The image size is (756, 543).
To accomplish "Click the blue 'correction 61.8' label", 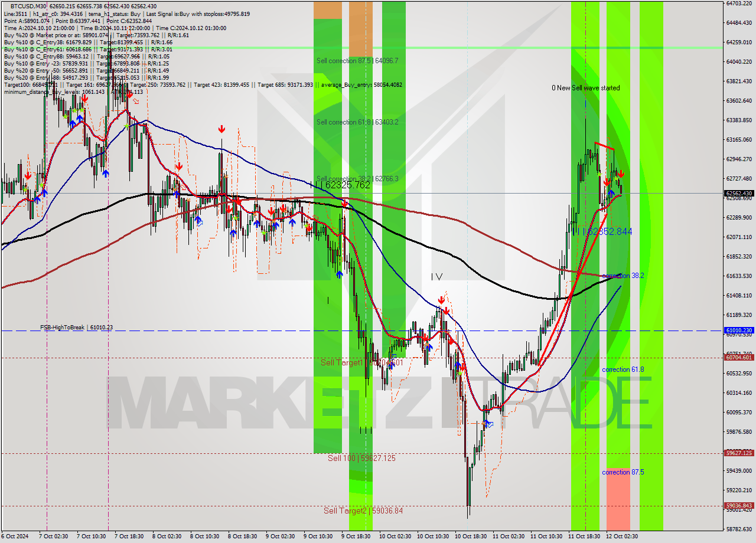I will pyautogui.click(x=623, y=369).
